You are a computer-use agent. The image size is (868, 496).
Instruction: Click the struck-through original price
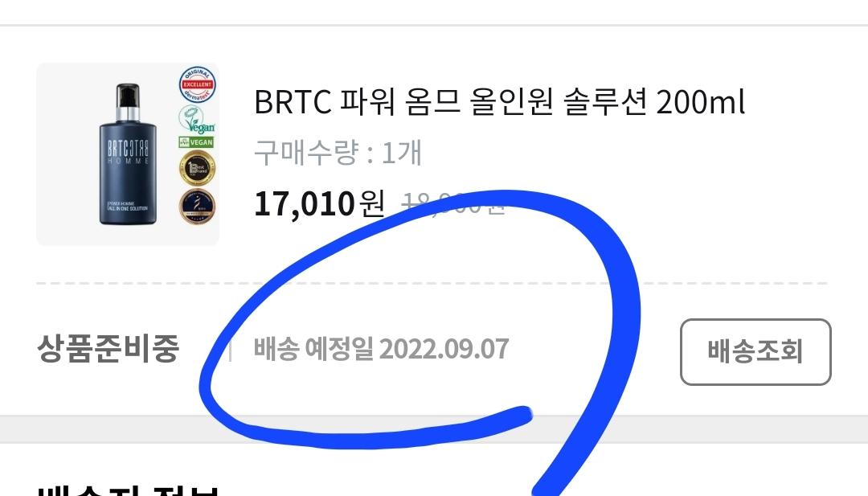[453, 203]
